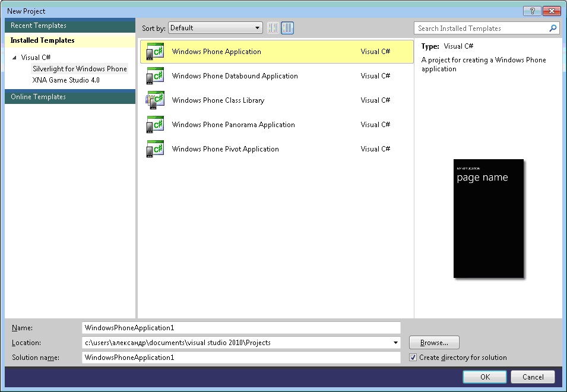Click Visual C# label in Panorama Application row

point(375,124)
